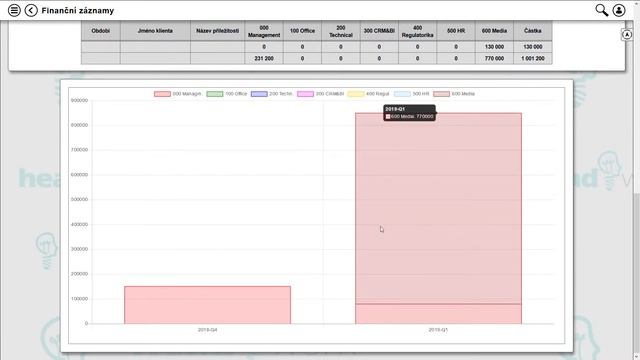Image resolution: width=640 pixels, height=360 pixels.
Task: Click the 200 Technical column header
Action: tap(341, 31)
